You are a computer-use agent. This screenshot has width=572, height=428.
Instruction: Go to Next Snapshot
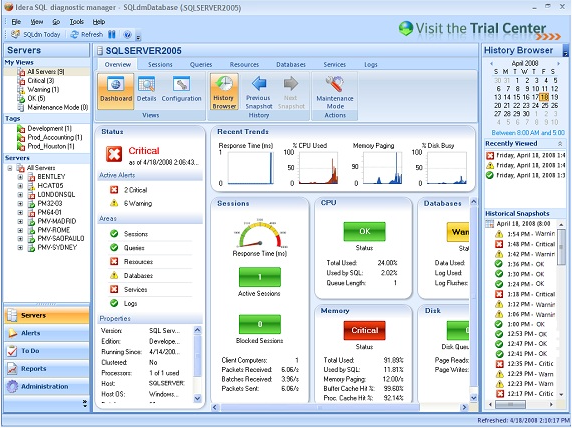(291, 92)
